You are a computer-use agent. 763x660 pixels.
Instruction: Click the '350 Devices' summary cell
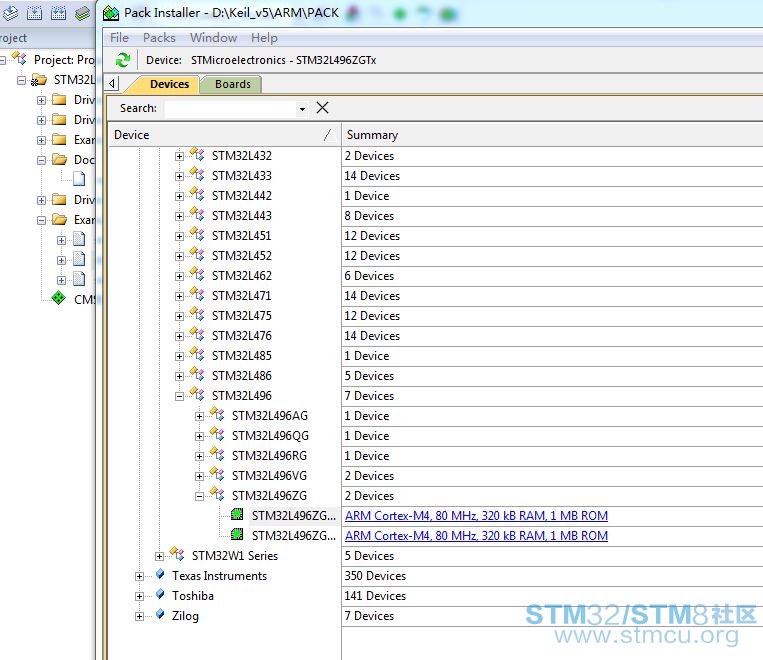(552, 576)
